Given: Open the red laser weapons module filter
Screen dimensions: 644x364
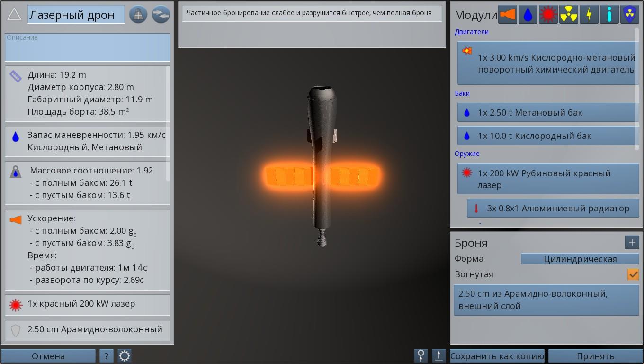Looking at the screenshot, I should 548,15.
